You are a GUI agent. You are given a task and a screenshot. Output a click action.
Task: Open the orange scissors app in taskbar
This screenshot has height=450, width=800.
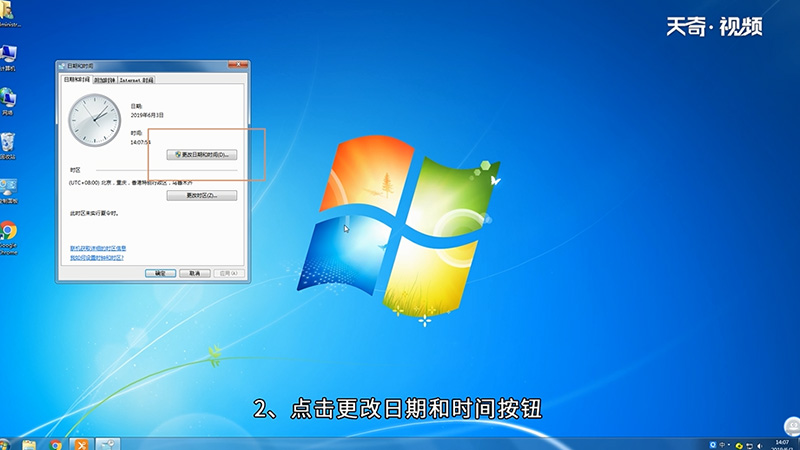pos(82,444)
